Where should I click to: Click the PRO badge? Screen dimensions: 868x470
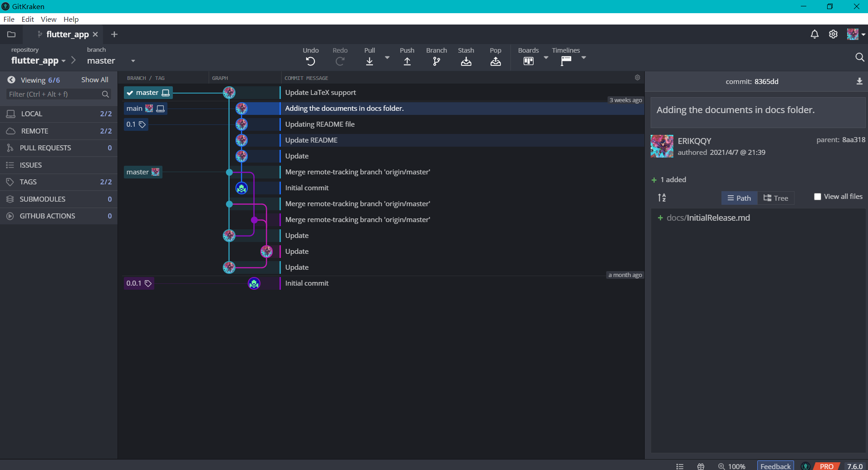[x=826, y=466]
